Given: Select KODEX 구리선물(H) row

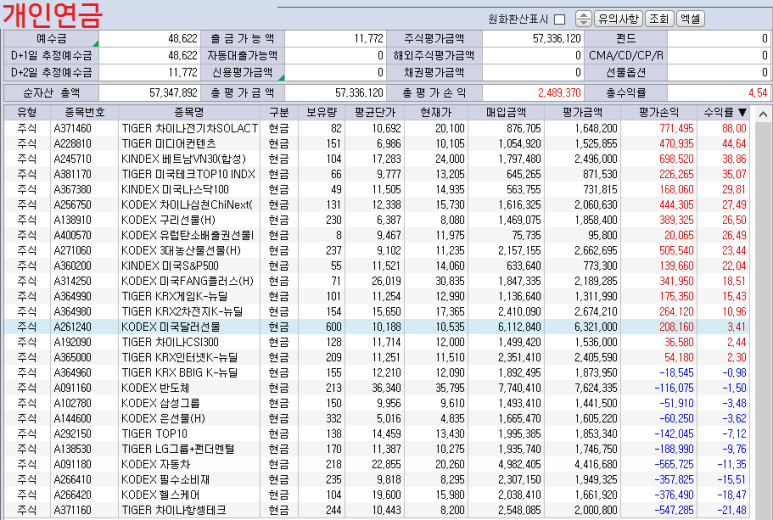Looking at the screenshot, I should [x=377, y=220].
